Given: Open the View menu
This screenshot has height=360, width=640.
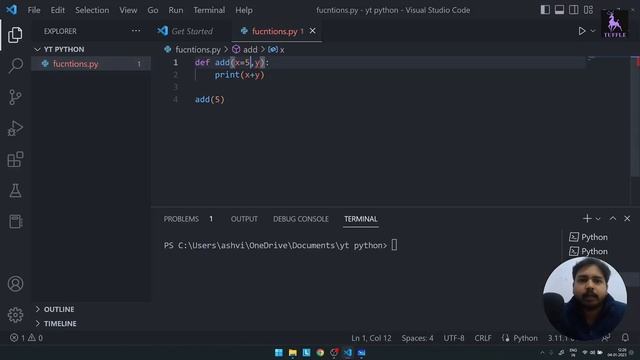Looking at the screenshot, I should coord(128,10).
